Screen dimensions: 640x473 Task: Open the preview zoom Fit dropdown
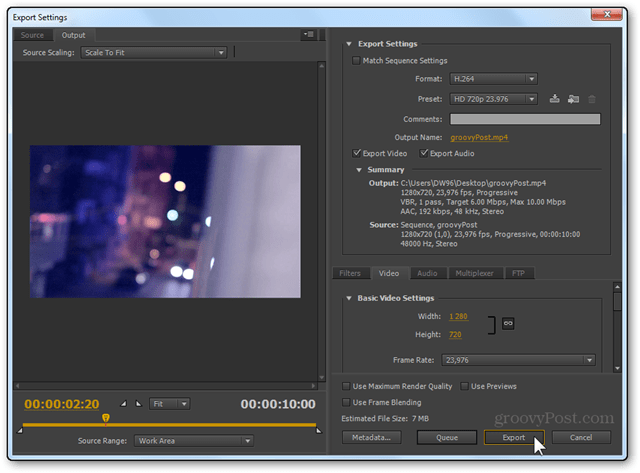point(169,404)
